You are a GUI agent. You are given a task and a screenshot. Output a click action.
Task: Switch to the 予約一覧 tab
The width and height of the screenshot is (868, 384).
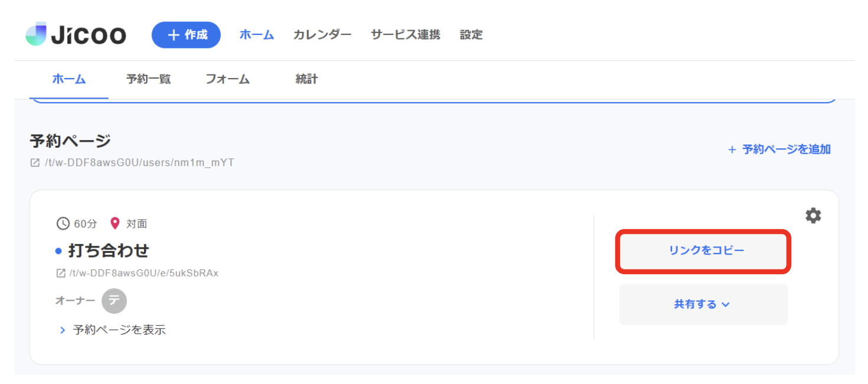[x=148, y=79]
